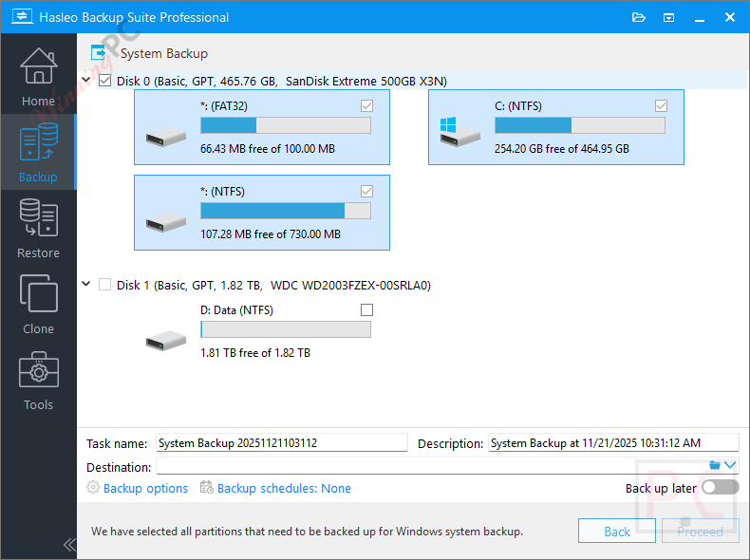
Task: Click the 'C: (NTFS)' partition label
Action: 518,106
